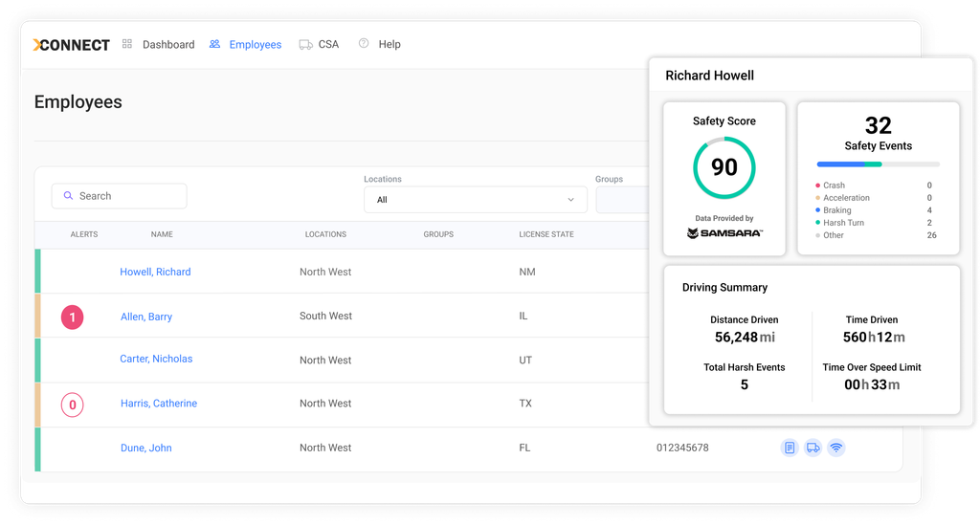The image size is (980, 525).
Task: Click the document icon in Dune row
Action: 790,448
